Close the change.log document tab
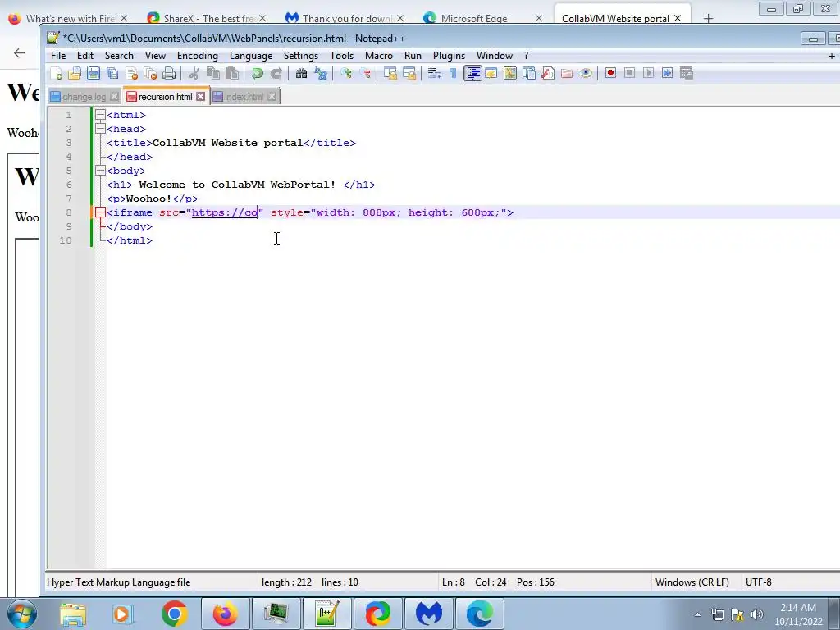Screen dimensions: 840x630 114,97
